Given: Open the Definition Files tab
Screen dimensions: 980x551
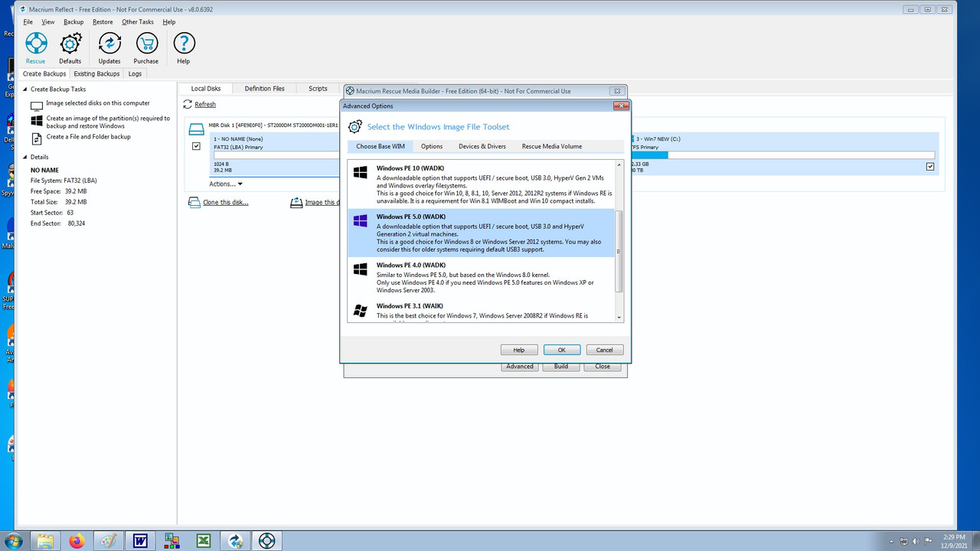Looking at the screenshot, I should (x=264, y=89).
